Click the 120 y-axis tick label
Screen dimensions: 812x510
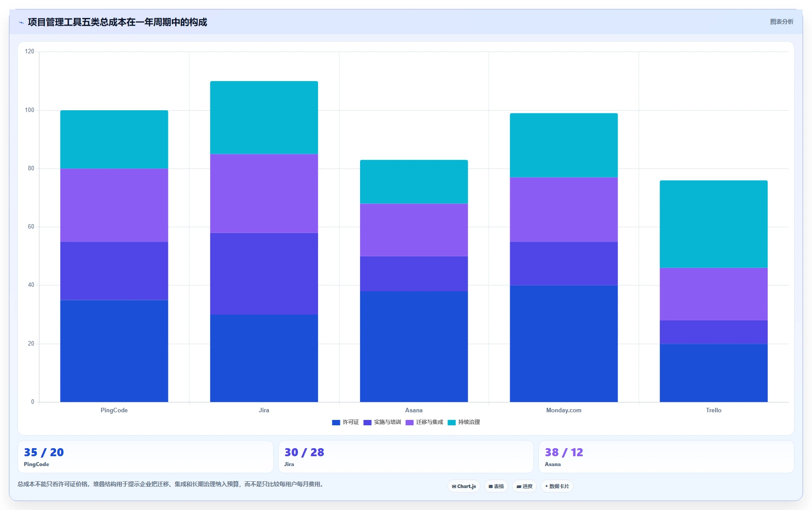click(30, 52)
